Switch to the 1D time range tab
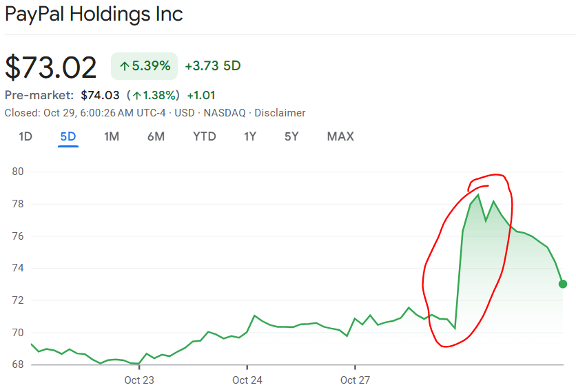The width and height of the screenshot is (576, 392). click(x=25, y=136)
